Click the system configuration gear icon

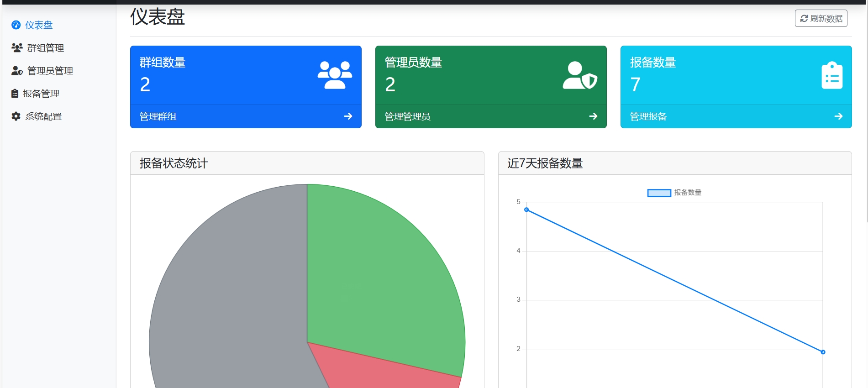point(16,116)
